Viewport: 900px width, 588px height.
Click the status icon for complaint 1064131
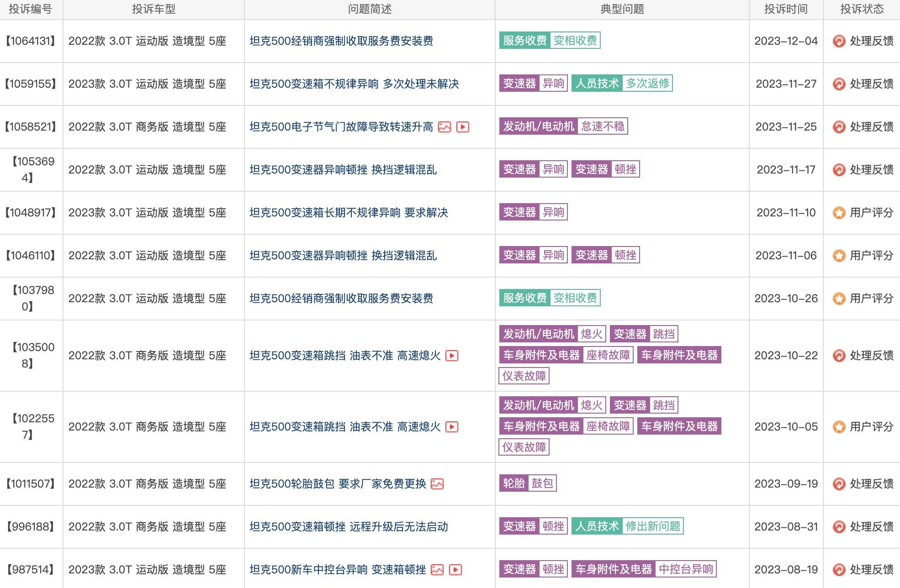(839, 41)
